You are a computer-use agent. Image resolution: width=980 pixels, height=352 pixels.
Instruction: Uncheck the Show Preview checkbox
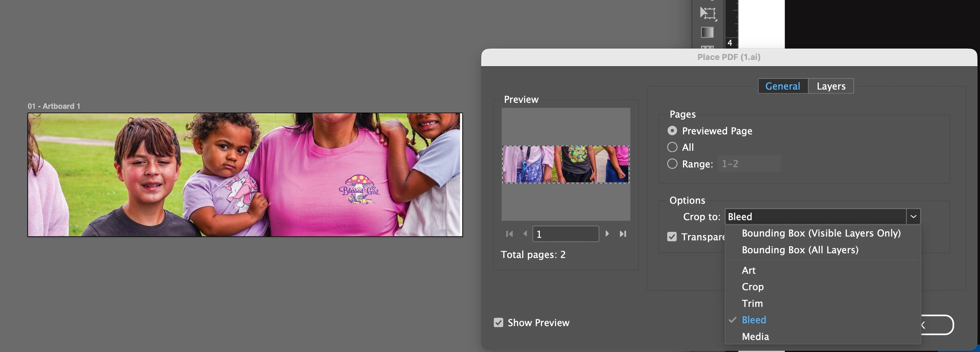(x=499, y=323)
